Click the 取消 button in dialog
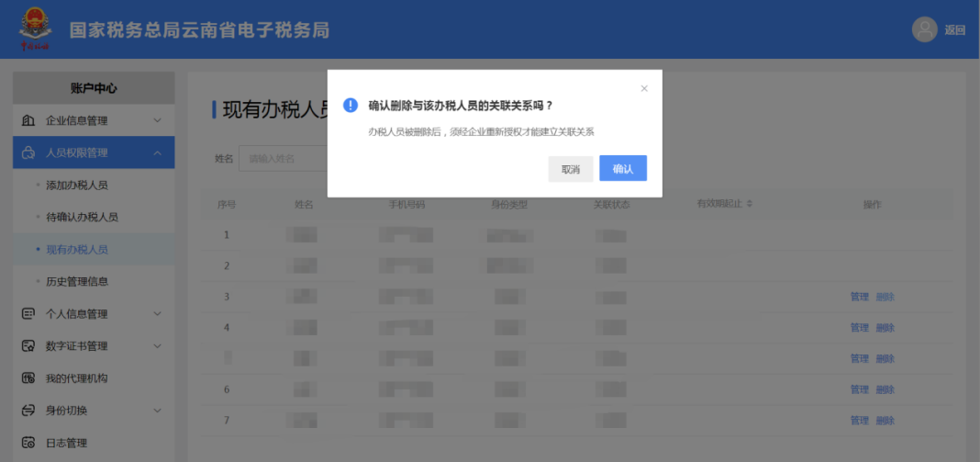Screen dimensions: 980x462 pyautogui.click(x=571, y=169)
